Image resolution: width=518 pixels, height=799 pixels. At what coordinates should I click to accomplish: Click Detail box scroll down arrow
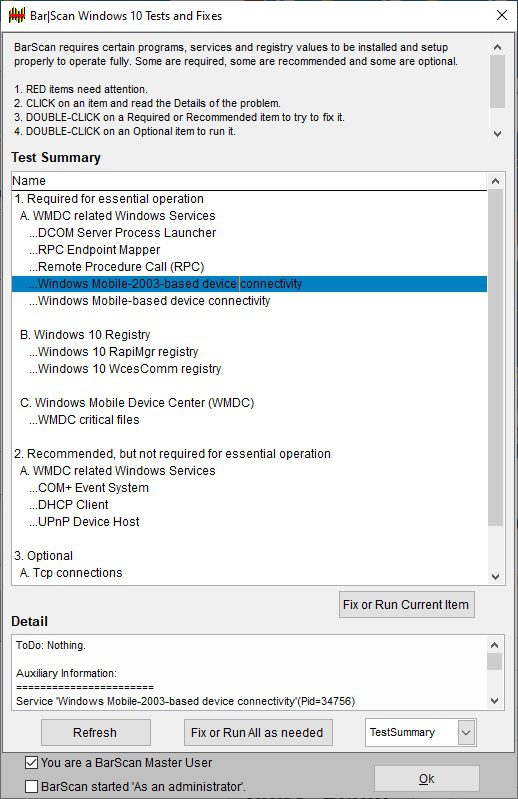click(x=495, y=701)
